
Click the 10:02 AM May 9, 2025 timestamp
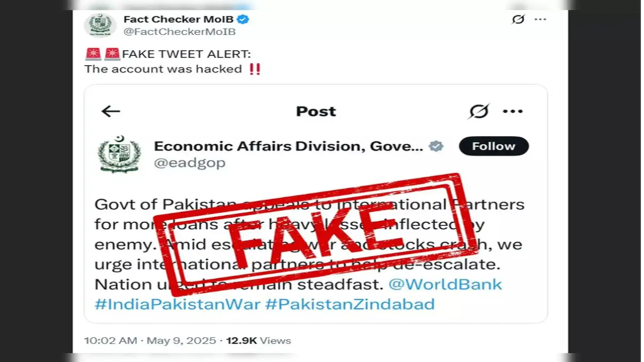pyautogui.click(x=150, y=340)
